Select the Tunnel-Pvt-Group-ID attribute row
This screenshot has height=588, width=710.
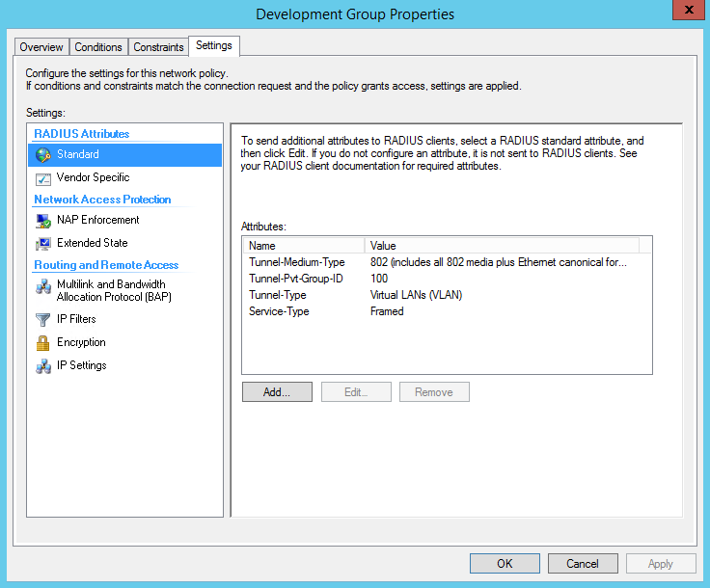point(447,279)
